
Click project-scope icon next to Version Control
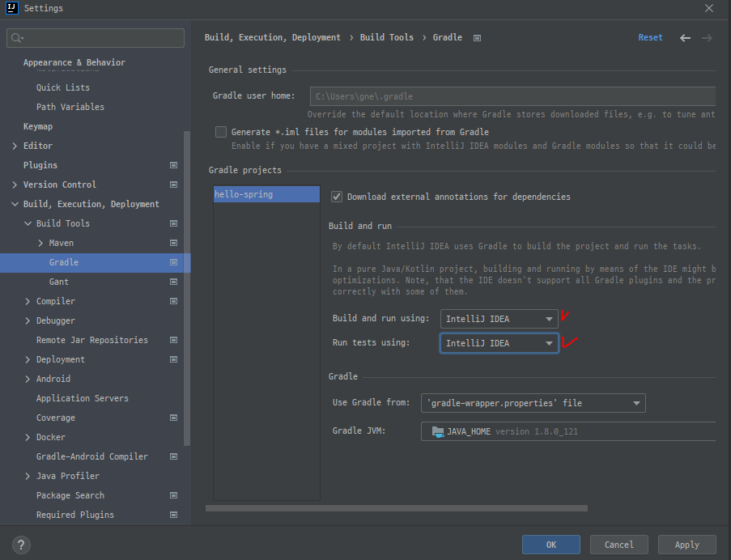[173, 185]
